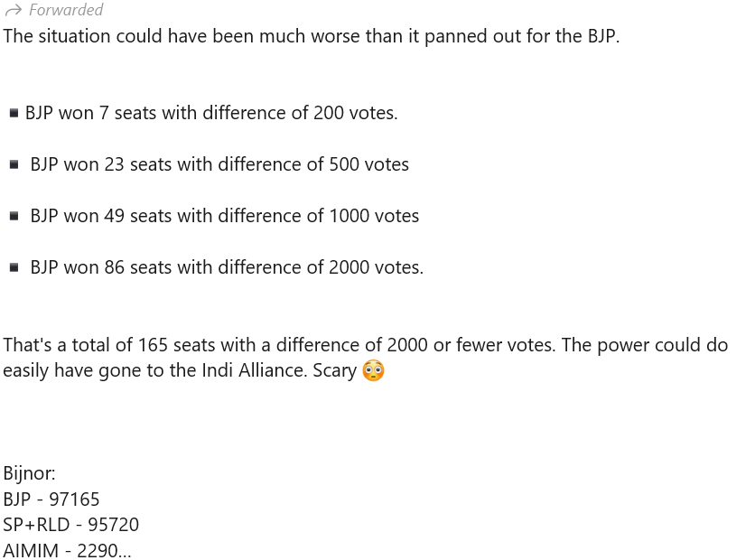755x560 pixels.
Task: Click the forwarded arrow icon
Action: point(13,10)
